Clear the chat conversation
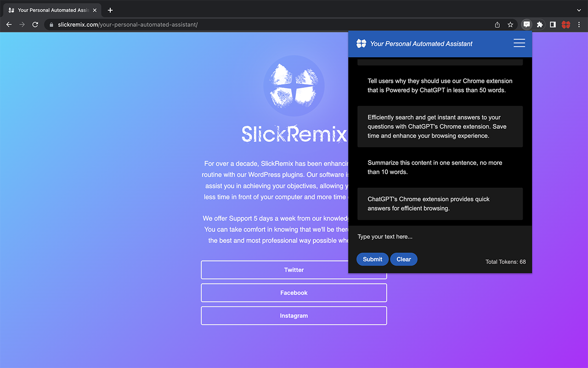 pos(404,259)
